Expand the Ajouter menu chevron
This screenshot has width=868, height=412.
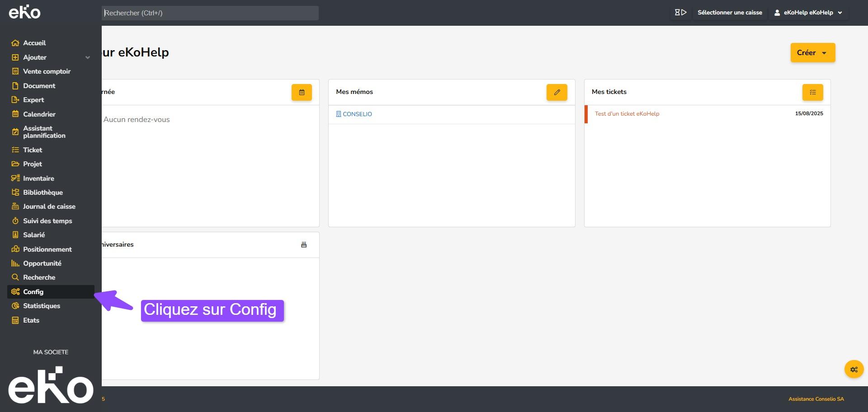(x=88, y=57)
